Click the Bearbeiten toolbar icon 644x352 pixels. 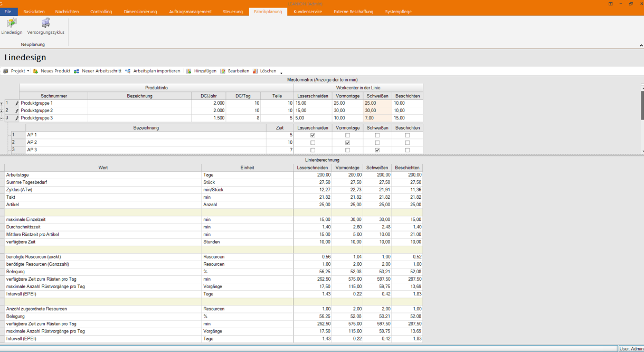point(223,71)
